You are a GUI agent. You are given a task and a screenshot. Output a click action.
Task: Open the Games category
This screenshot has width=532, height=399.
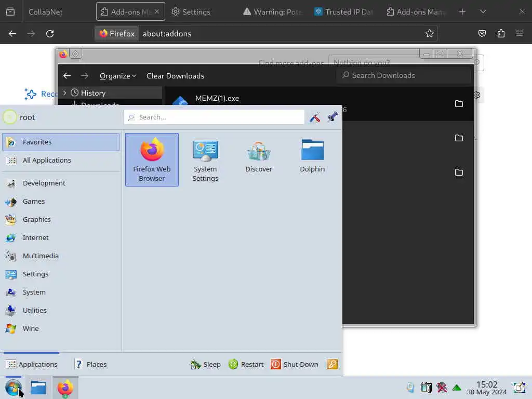pos(61,201)
